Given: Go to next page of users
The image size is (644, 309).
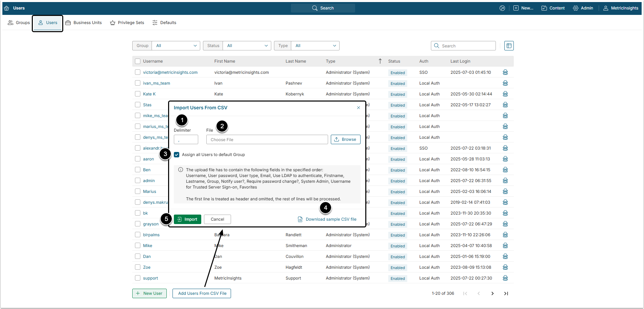Looking at the screenshot, I should tap(492, 293).
